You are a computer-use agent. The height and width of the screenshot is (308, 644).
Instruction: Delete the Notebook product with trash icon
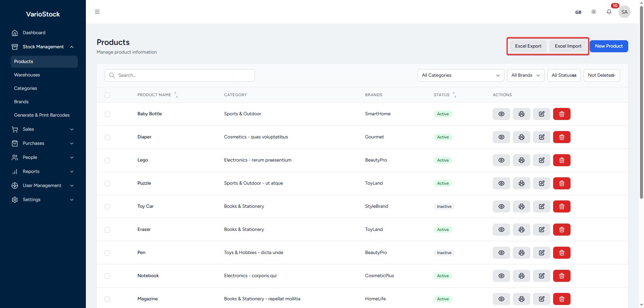click(561, 276)
